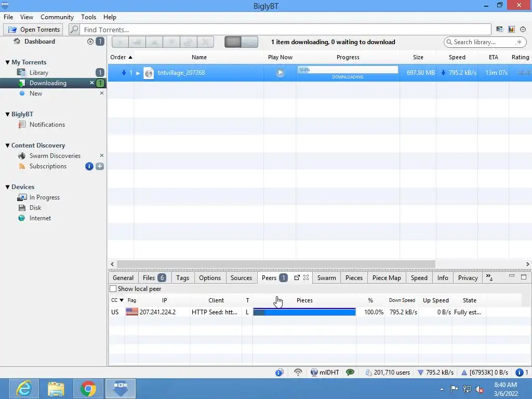The height and width of the screenshot is (399, 532).
Task: Open the Tools menu
Action: 88,17
